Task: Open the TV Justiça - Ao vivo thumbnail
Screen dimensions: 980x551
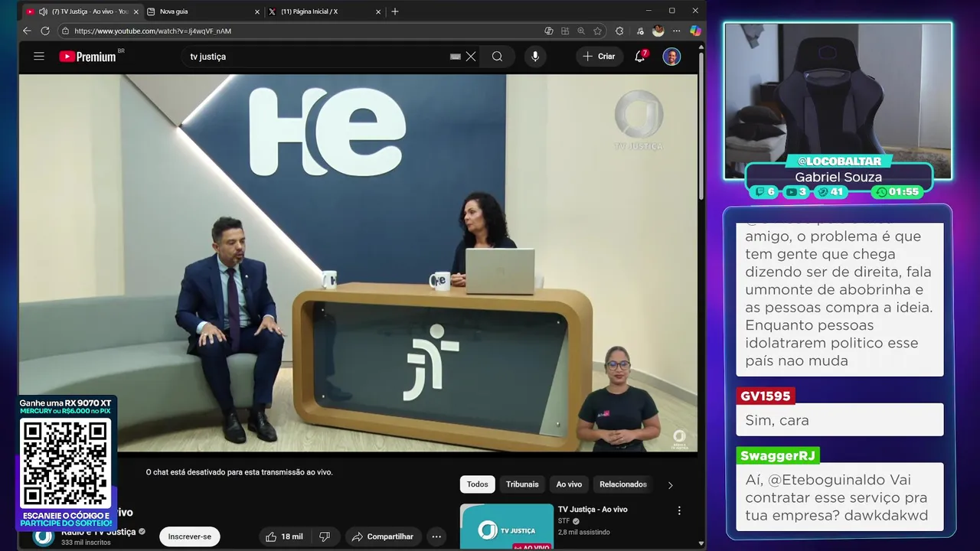Action: pos(506,527)
